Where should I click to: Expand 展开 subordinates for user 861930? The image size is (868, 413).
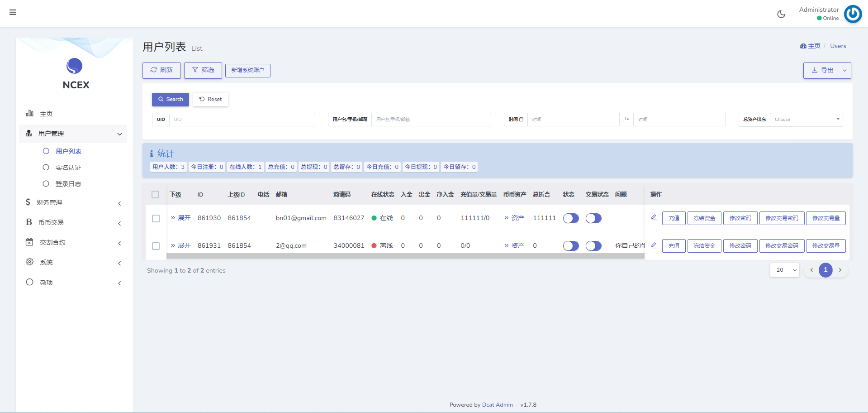click(181, 218)
